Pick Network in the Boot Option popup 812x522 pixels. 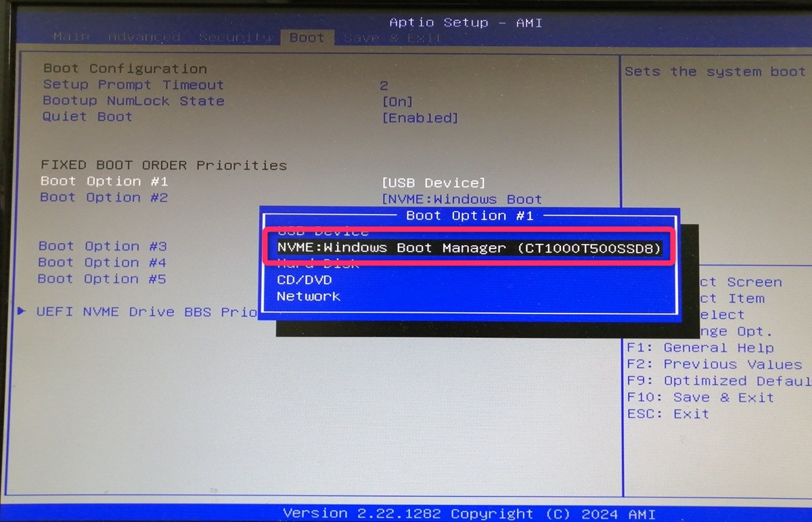(308, 296)
